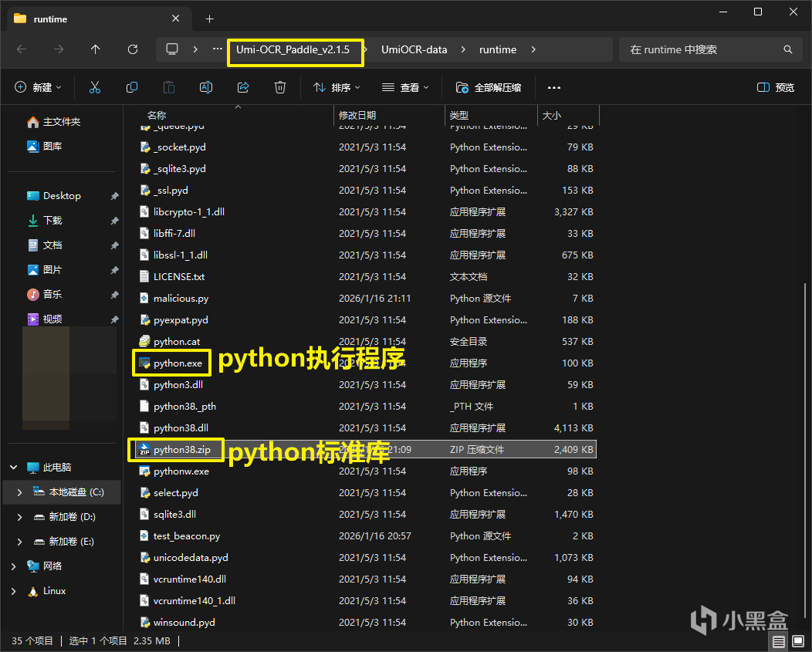Click the PC monitor icon in address bar
The width and height of the screenshot is (812, 652).
click(x=172, y=49)
